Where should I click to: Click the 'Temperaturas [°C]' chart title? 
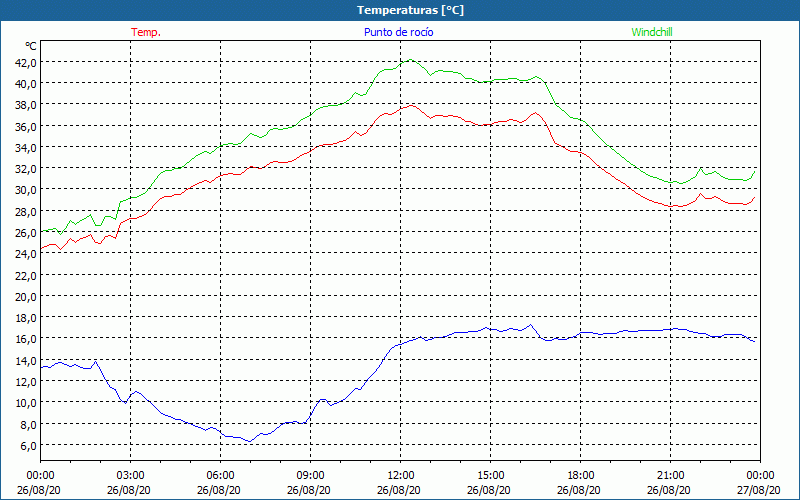click(410, 10)
